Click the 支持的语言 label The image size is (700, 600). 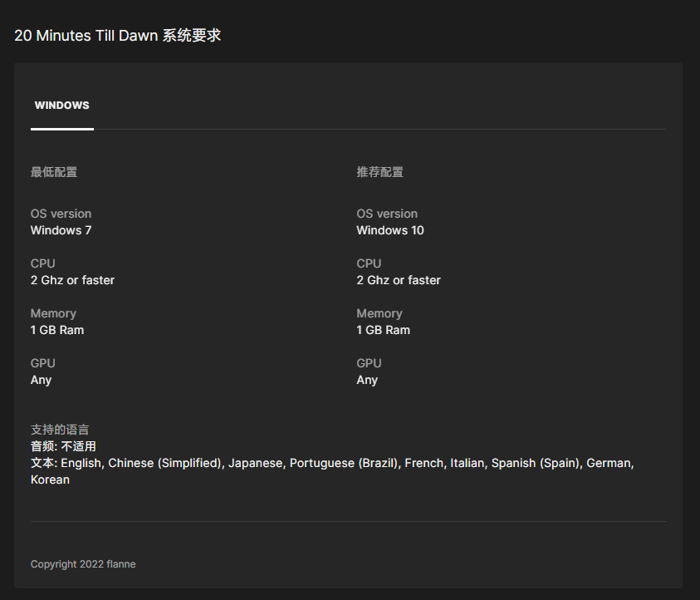[x=60, y=430]
